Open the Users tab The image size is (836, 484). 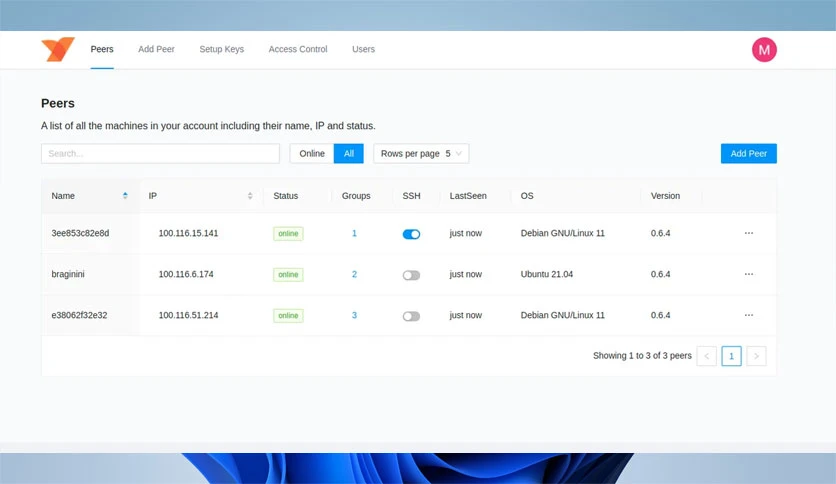tap(364, 49)
